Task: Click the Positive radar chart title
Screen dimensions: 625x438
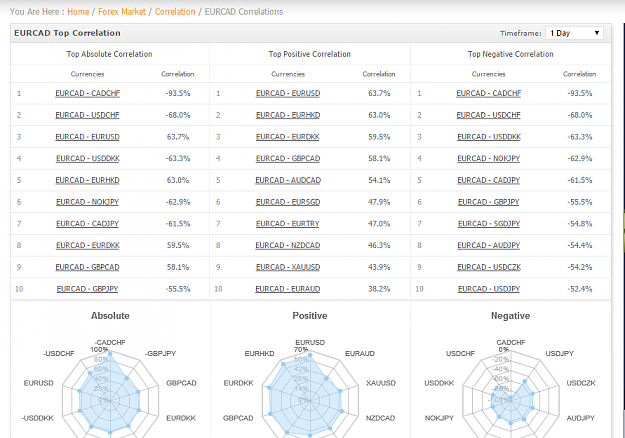Action: [310, 316]
